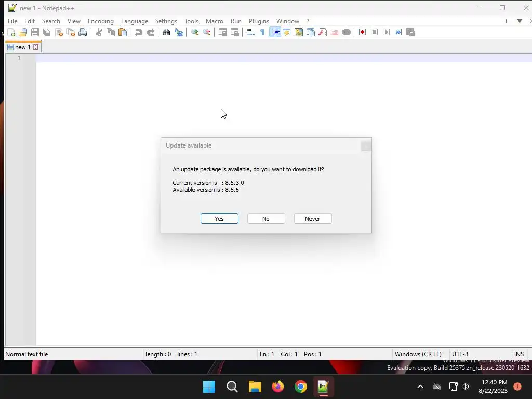Viewport: 532px width, 399px height.
Task: Open File Explorer from the taskbar
Action: [255, 387]
